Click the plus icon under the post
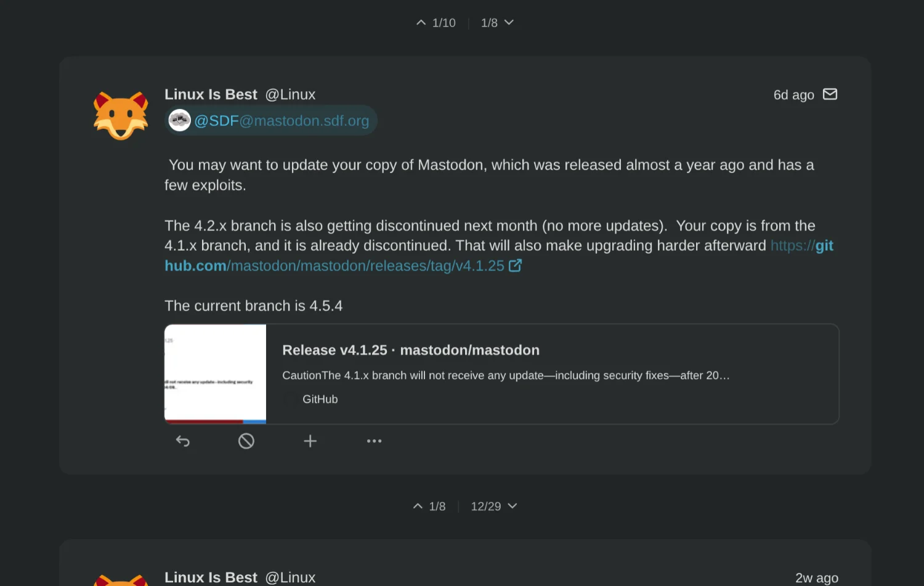Viewport: 924px width, 586px height. pyautogui.click(x=310, y=441)
